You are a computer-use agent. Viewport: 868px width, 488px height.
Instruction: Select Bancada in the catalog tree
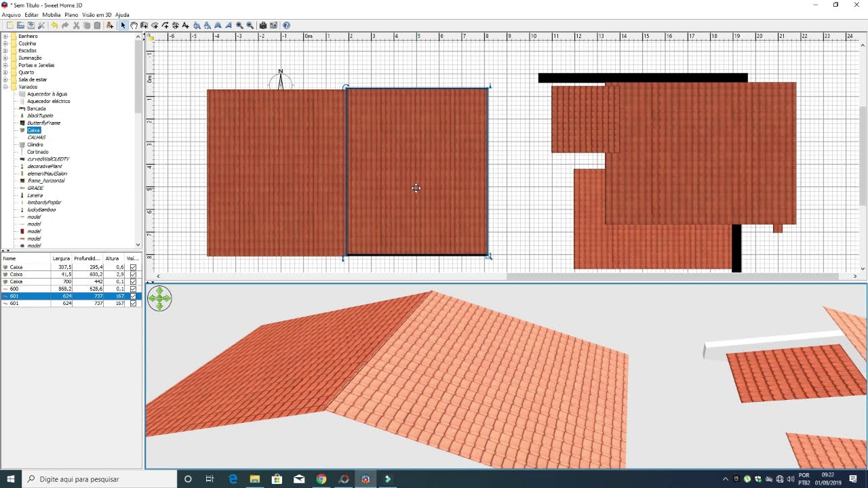coord(37,108)
